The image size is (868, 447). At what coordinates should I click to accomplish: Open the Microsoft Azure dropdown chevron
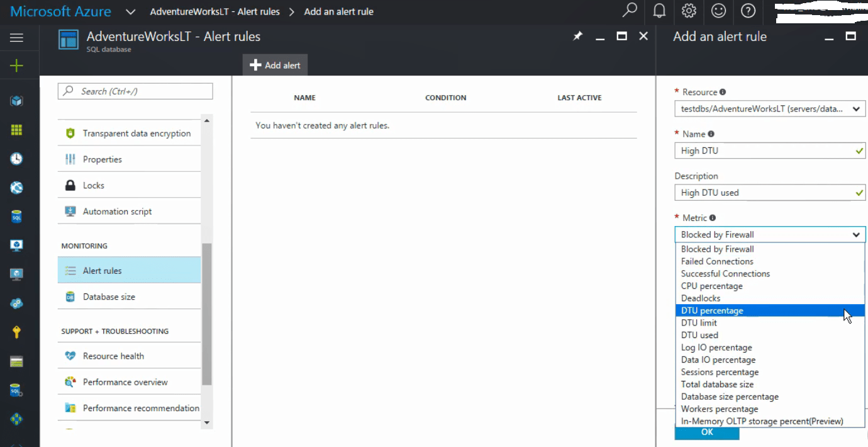click(x=131, y=11)
